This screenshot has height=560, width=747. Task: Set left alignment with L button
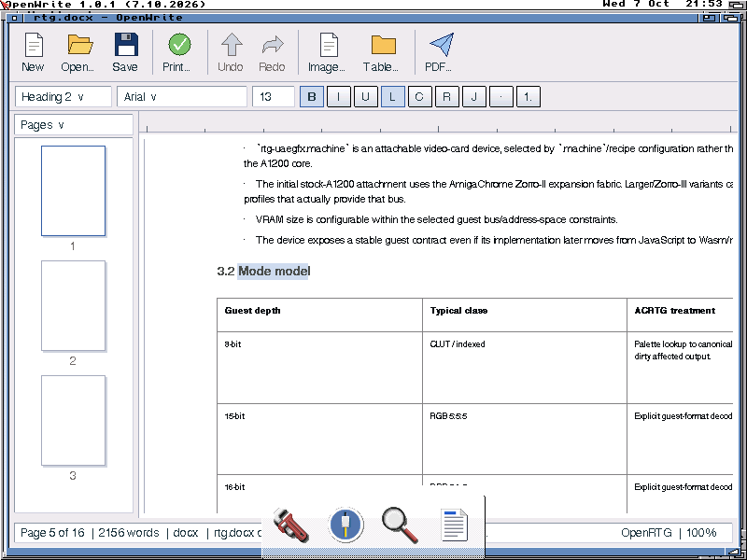(x=392, y=97)
